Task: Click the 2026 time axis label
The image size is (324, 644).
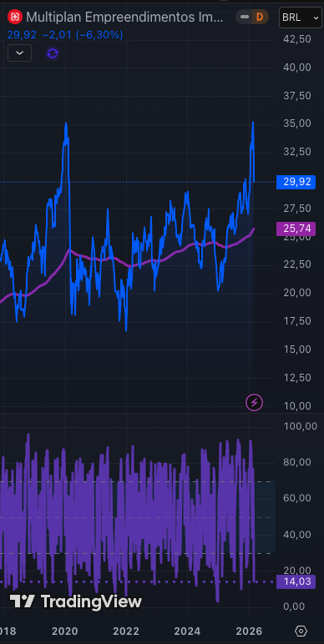Action: point(249,631)
